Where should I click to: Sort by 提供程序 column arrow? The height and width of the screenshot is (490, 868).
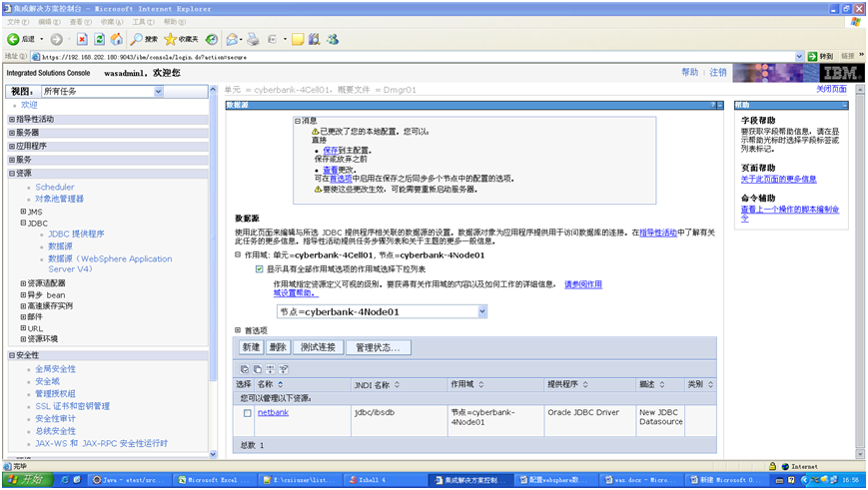point(585,384)
